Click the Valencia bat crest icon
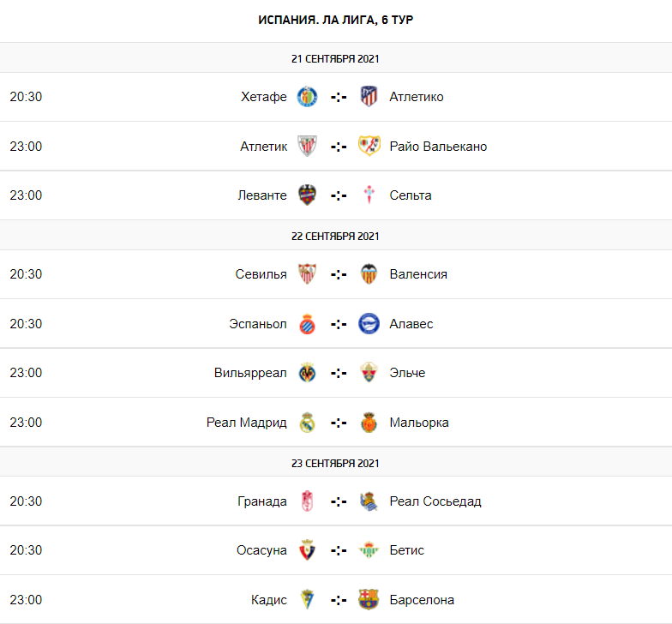The height and width of the screenshot is (624, 672). 369,274
